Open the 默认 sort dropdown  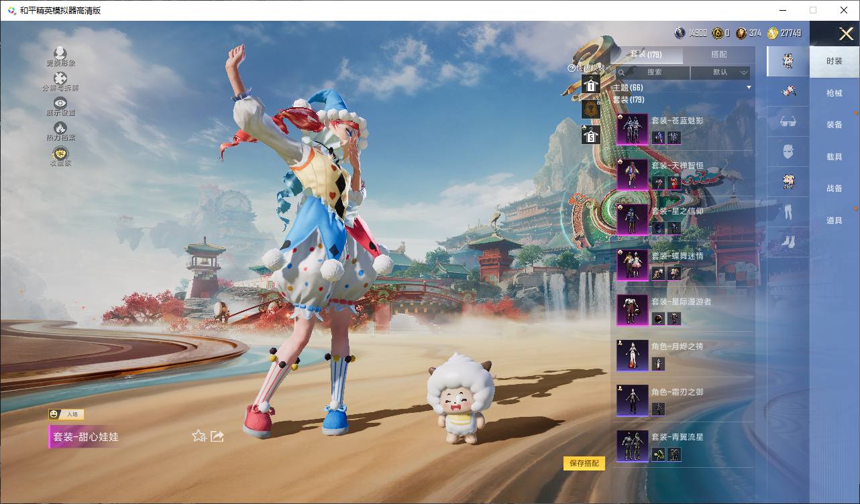[x=720, y=72]
